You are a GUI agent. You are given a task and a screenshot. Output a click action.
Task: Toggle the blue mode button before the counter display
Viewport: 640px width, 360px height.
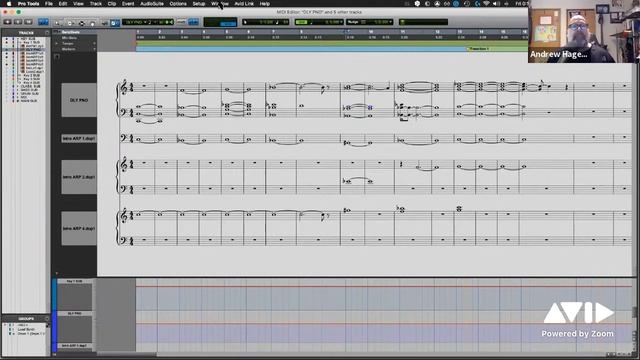pyautogui.click(x=193, y=22)
